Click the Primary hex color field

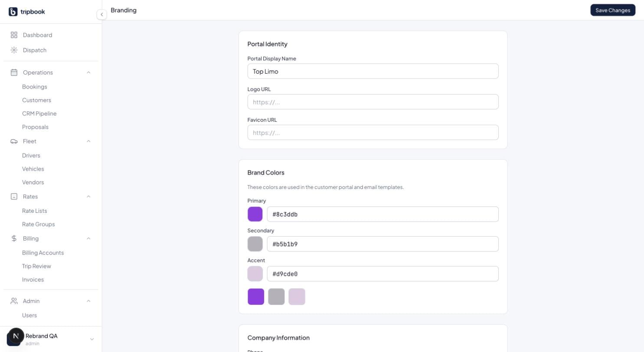(x=383, y=214)
